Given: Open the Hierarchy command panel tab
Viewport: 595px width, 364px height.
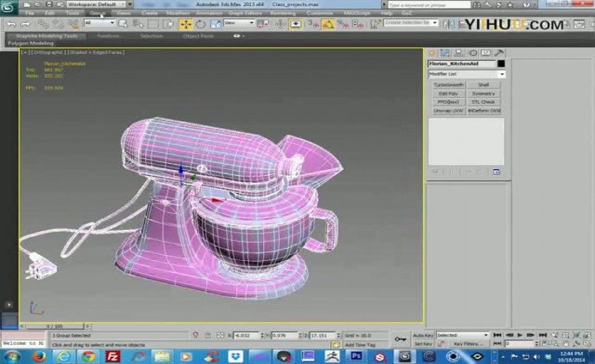Looking at the screenshot, I should 459,53.
